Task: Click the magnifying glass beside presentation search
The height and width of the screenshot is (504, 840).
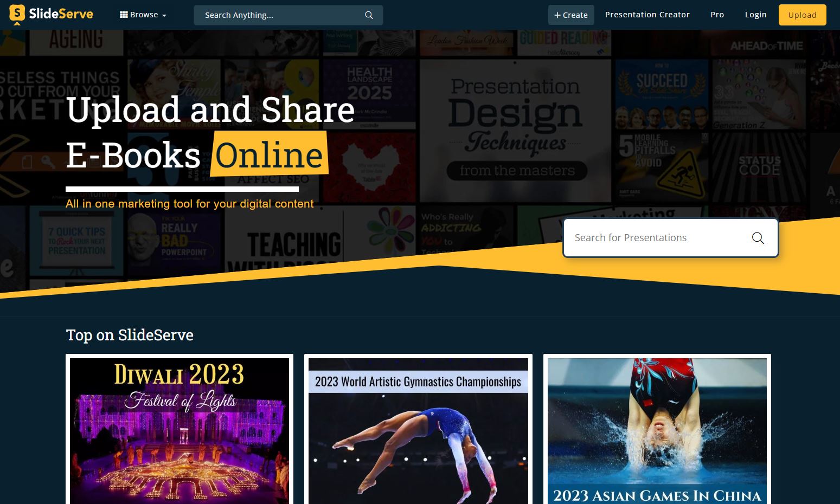Action: [x=758, y=237]
